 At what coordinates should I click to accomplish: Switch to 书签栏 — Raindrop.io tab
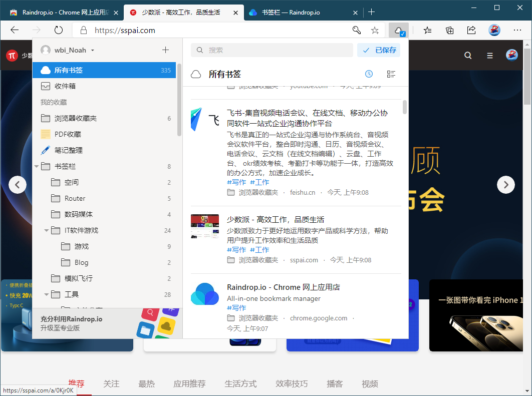(302, 13)
